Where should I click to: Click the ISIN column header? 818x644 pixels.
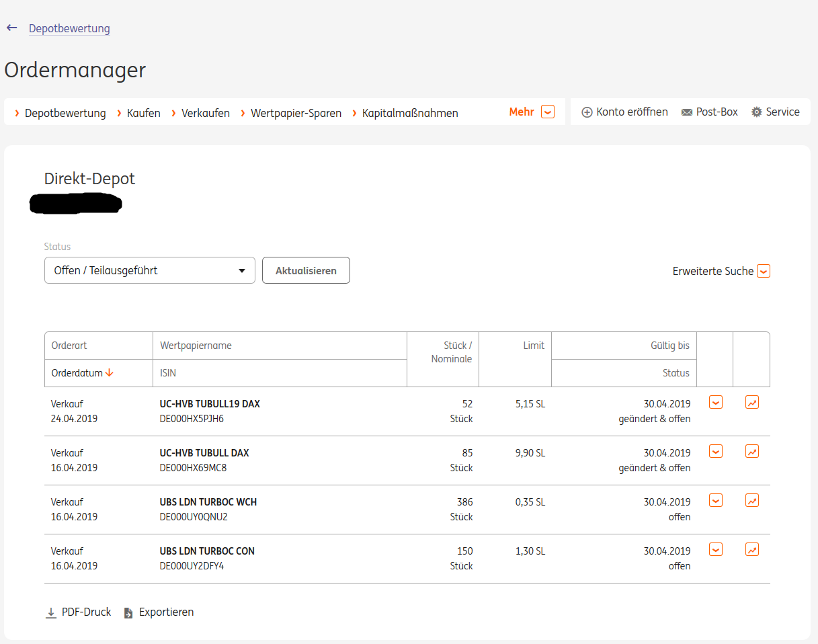point(168,373)
